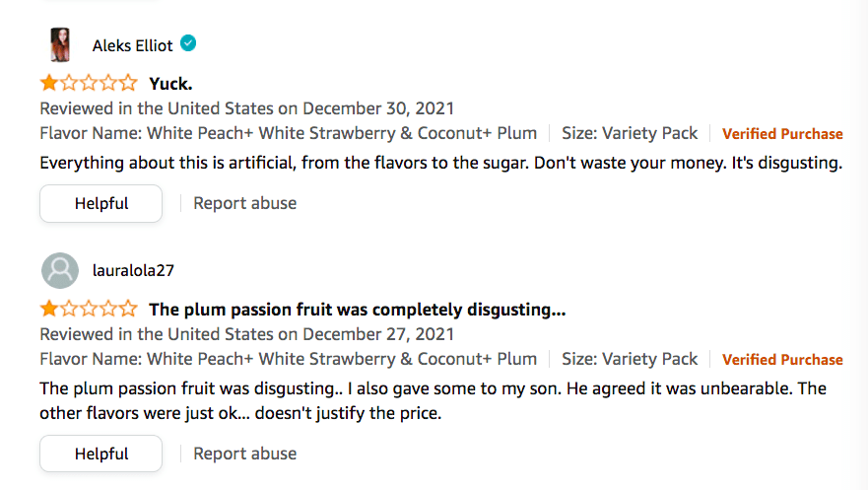Click the star rating on lauralola27's review

[x=89, y=310]
